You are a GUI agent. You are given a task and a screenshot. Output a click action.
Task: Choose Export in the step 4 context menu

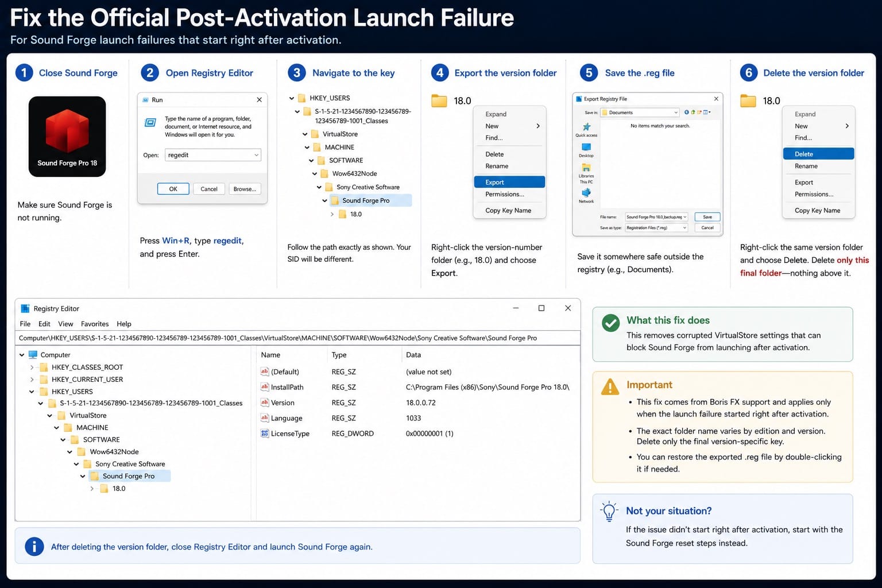(509, 182)
